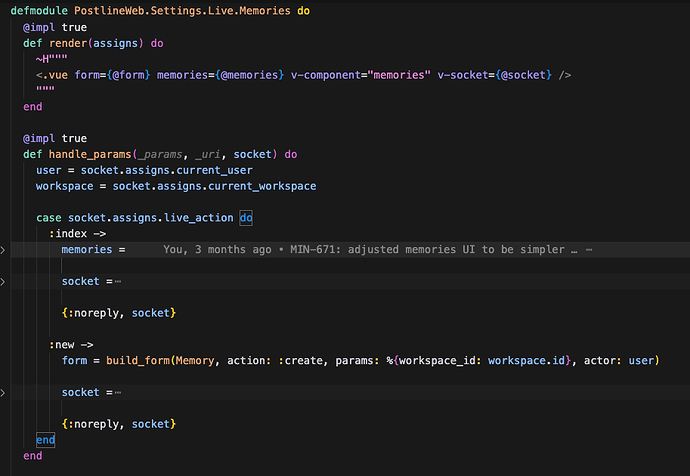Click the 'actor:' keyword option
The width and height of the screenshot is (690, 476).
[603, 360]
